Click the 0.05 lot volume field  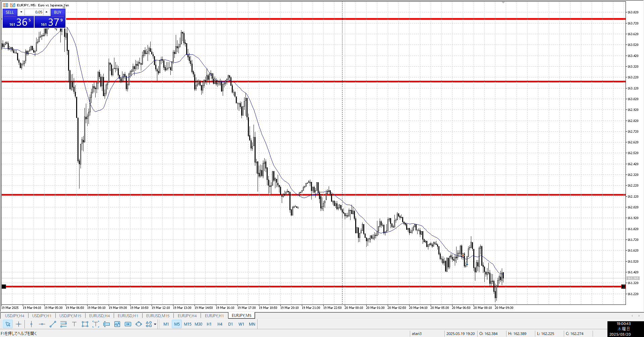coord(34,12)
